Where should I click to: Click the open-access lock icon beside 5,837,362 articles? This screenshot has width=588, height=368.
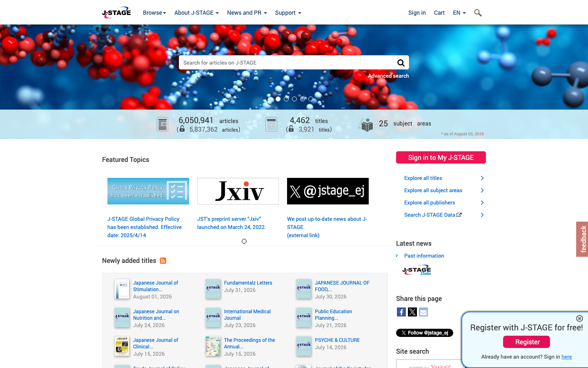[x=182, y=129]
